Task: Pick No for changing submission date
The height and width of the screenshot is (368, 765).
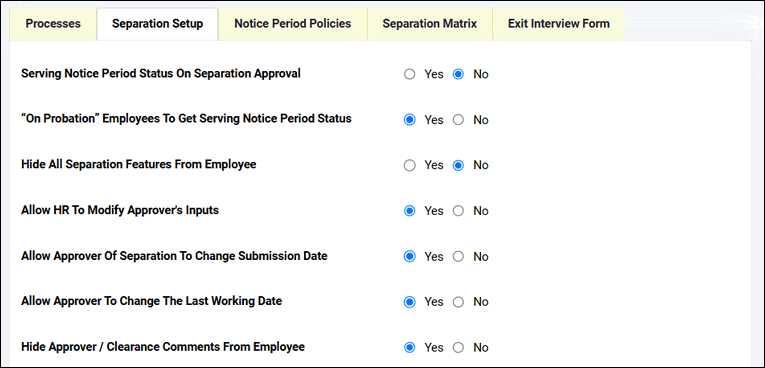Action: (x=458, y=256)
